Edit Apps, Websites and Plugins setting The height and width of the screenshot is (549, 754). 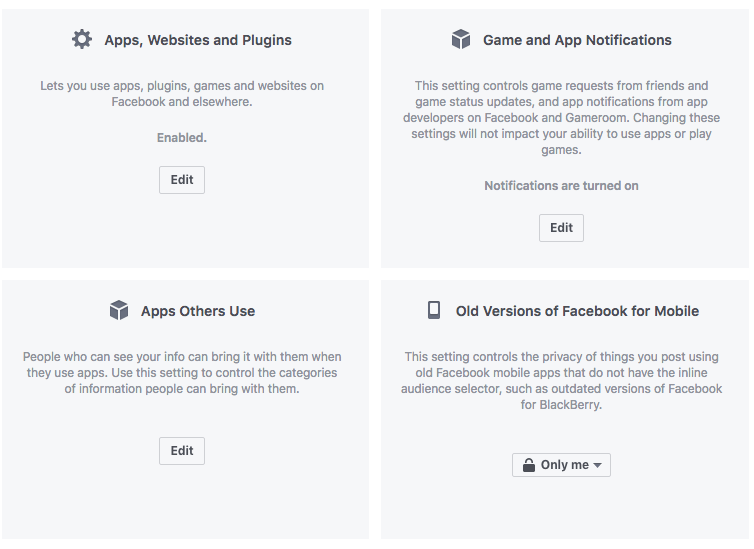[182, 180]
